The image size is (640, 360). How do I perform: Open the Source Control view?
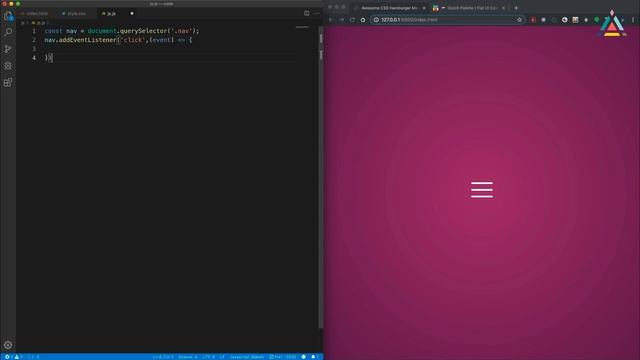(8, 49)
